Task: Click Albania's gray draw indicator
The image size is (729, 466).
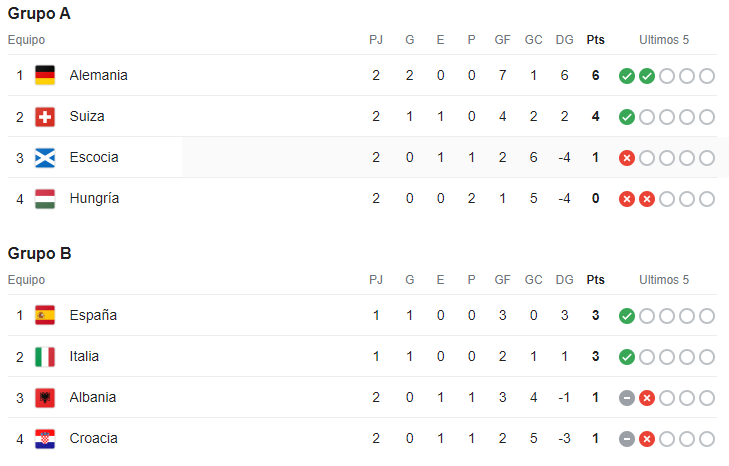Action: [627, 398]
